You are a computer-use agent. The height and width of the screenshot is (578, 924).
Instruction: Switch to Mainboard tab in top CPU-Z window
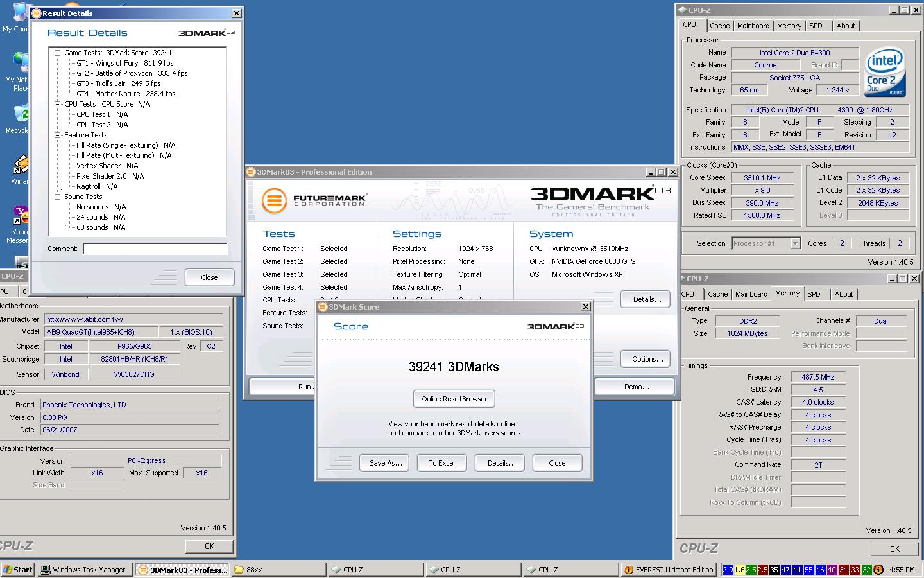(x=753, y=26)
